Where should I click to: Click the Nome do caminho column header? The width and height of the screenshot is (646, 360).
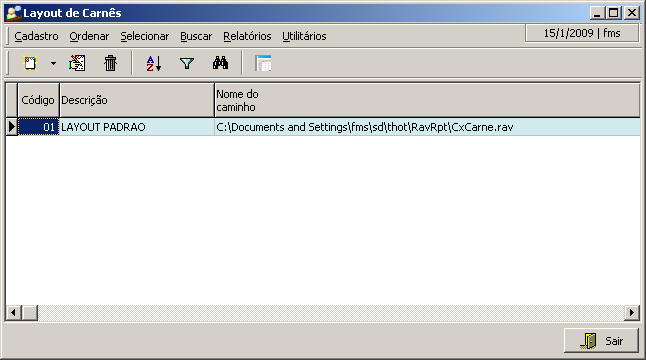click(427, 100)
